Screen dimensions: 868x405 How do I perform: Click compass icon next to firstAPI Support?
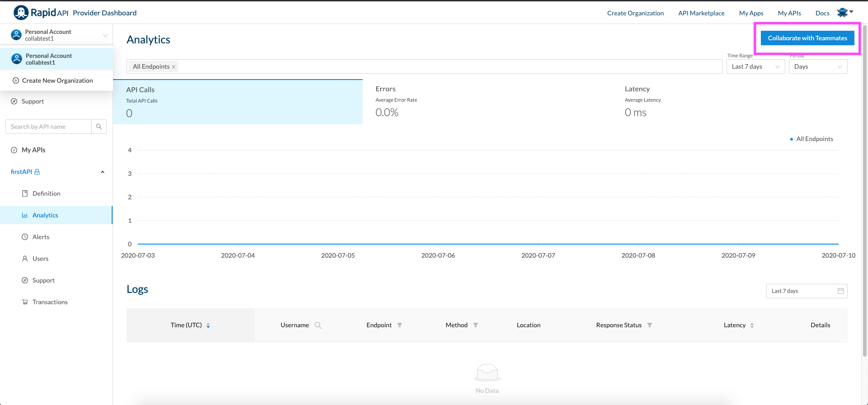tap(25, 280)
